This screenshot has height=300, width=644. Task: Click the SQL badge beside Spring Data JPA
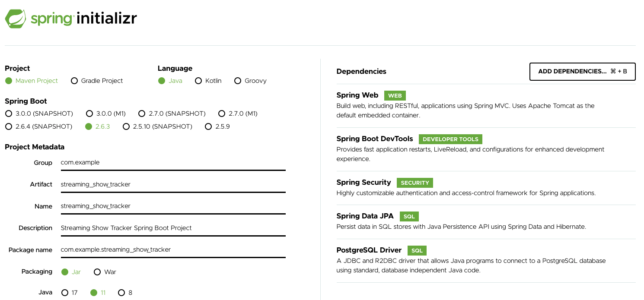coord(409,217)
